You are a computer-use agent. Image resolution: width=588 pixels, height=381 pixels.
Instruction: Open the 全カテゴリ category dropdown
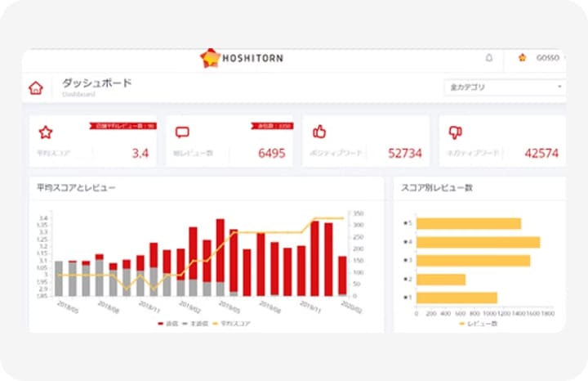pyautogui.click(x=502, y=86)
